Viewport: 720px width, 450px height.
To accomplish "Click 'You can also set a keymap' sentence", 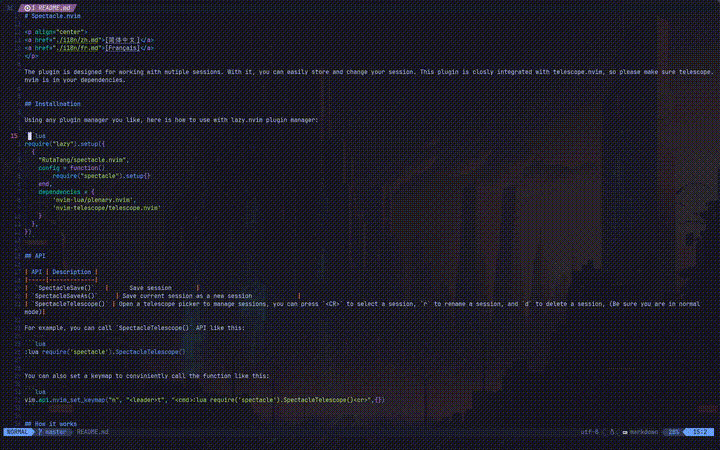I will (147, 376).
